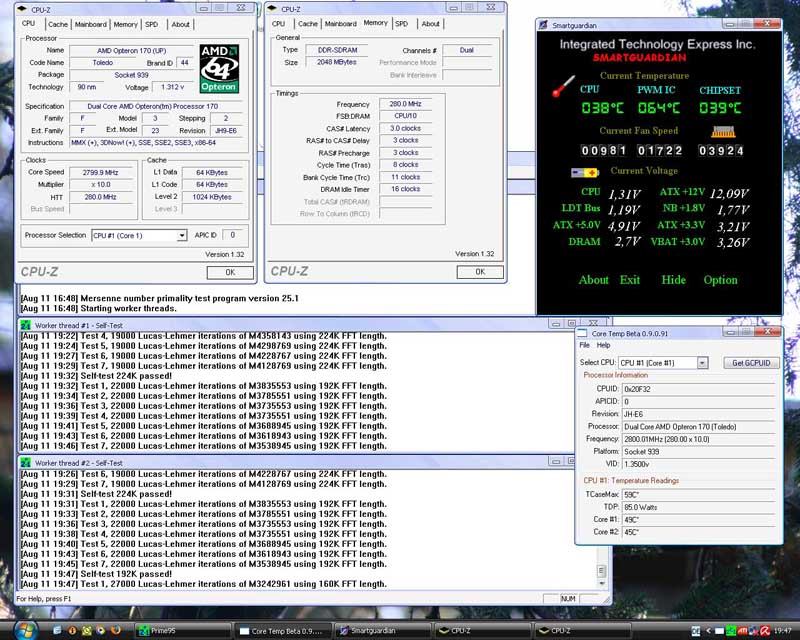Image resolution: width=800 pixels, height=640 pixels.
Task: Switch to SPD tab in right CPU-Z window
Action: click(402, 24)
